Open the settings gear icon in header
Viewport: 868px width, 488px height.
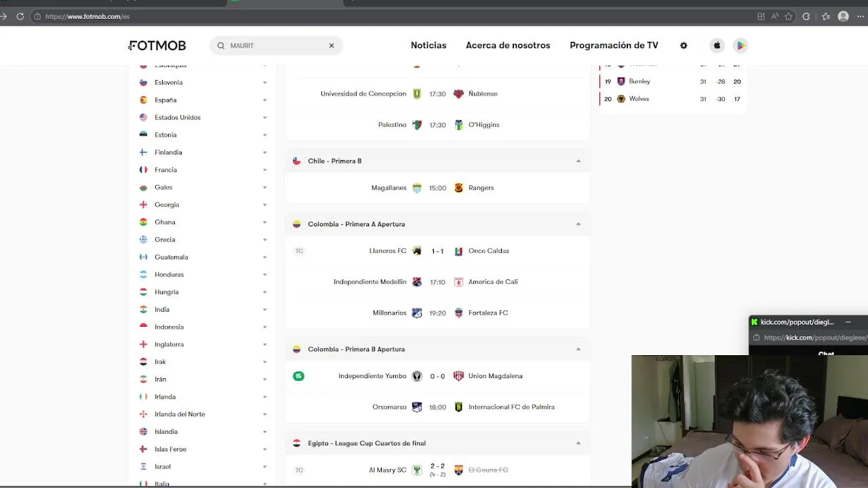[x=684, y=45]
